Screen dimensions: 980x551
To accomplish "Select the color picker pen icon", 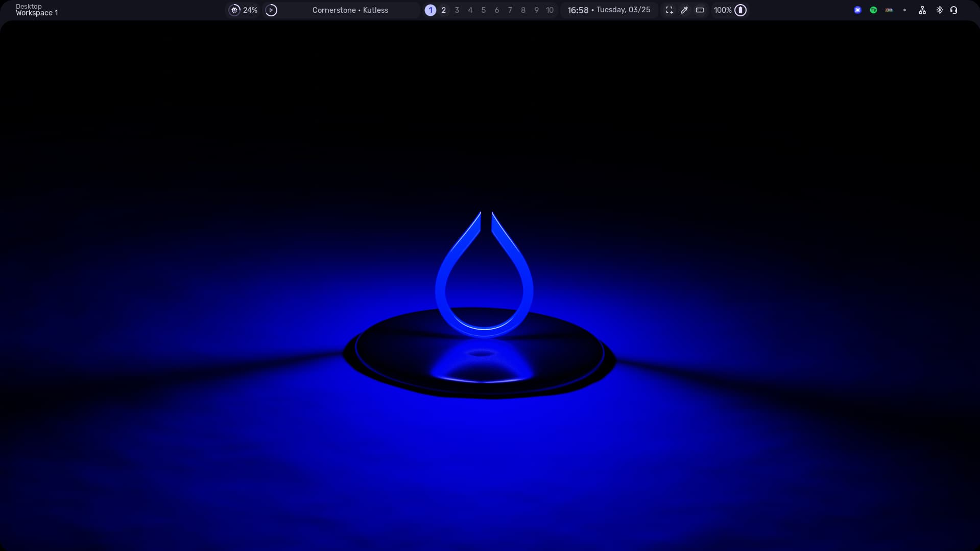I will coord(684,10).
